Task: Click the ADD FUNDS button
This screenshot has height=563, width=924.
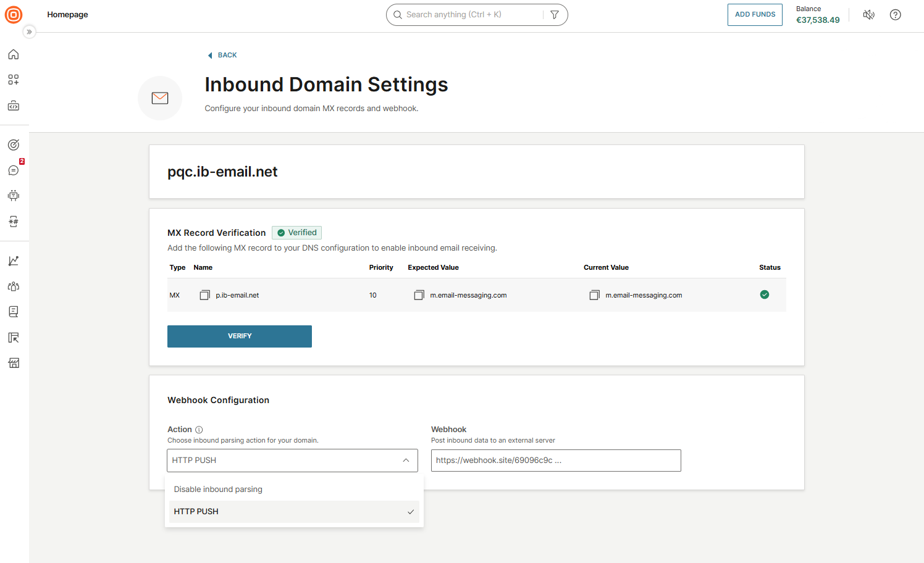Action: [x=755, y=14]
